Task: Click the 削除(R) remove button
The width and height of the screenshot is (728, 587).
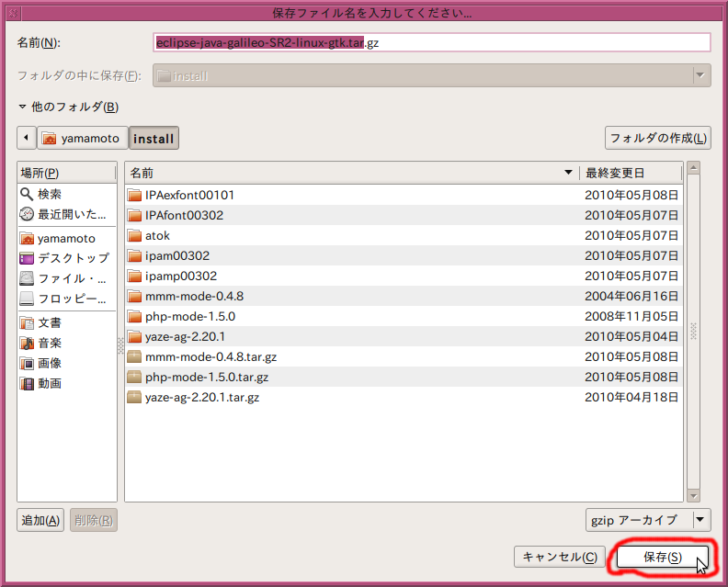Action: point(94,520)
